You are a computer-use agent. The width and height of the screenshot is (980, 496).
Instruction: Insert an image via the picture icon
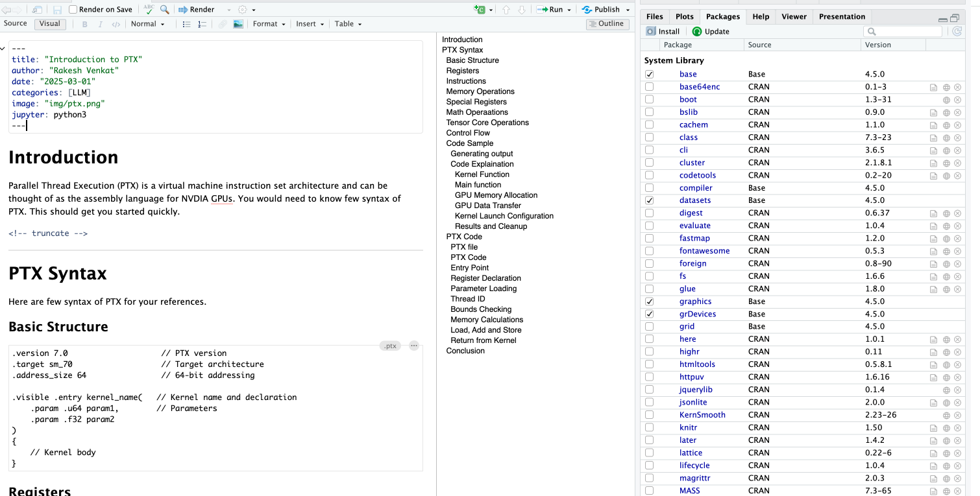238,24
